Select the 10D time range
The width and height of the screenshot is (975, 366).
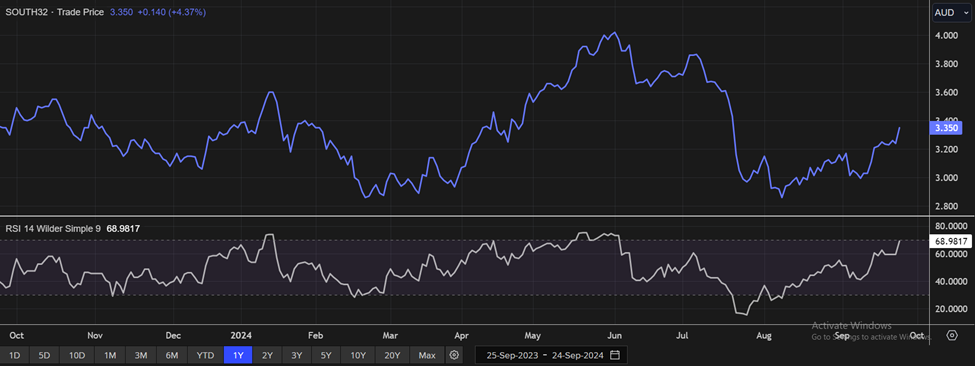click(x=77, y=355)
